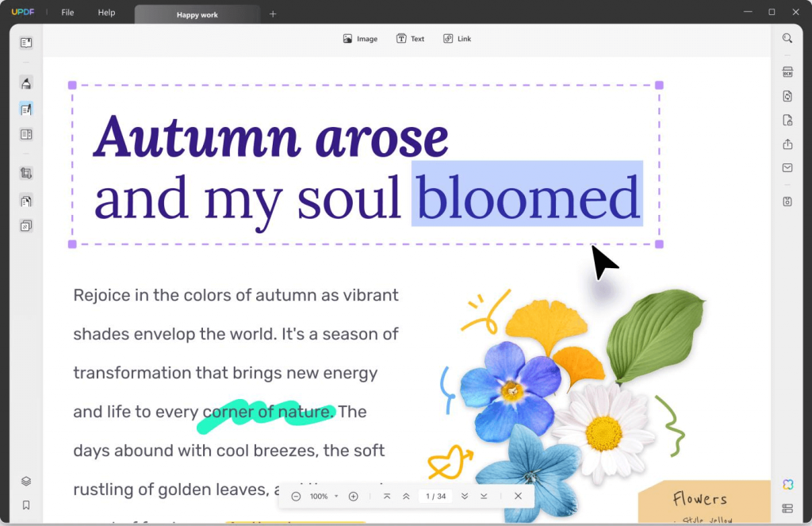Image resolution: width=812 pixels, height=526 pixels.
Task: Zoom in with the plus icon
Action: 354,496
